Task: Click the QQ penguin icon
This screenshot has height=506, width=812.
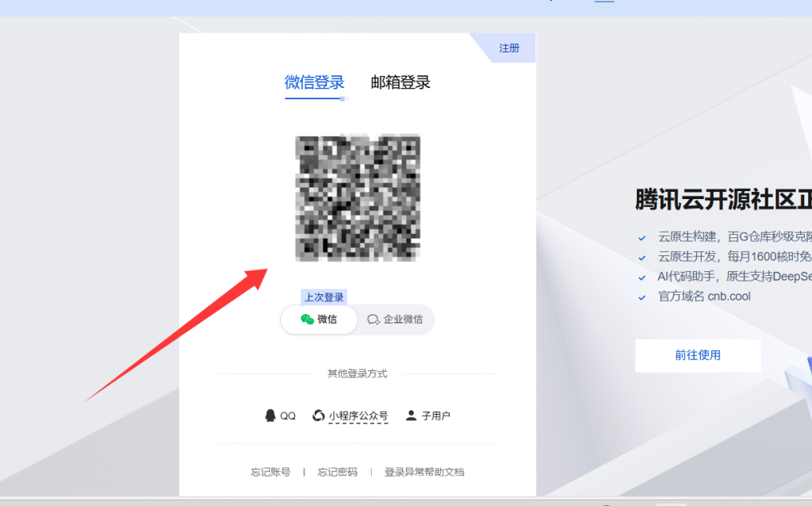Action: [270, 416]
